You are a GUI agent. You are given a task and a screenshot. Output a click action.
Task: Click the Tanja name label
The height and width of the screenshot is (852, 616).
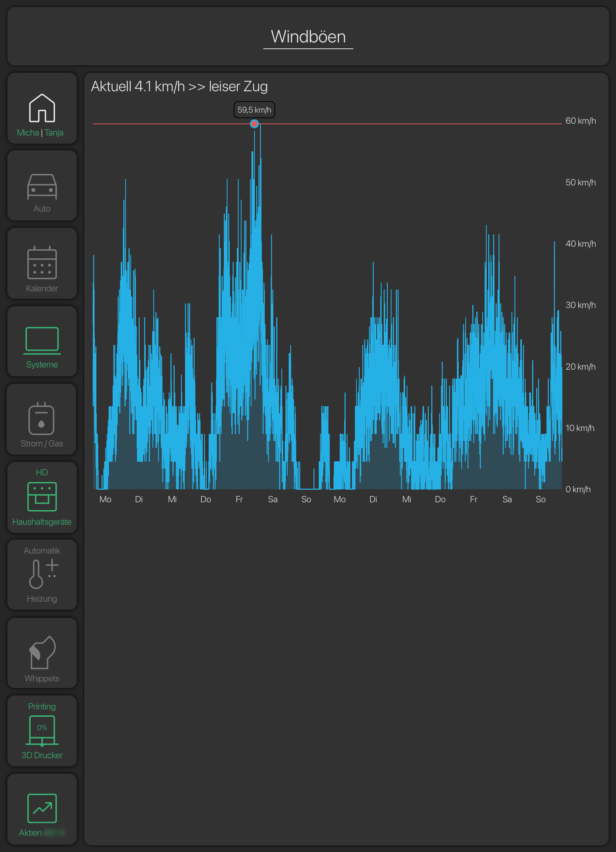(x=54, y=133)
